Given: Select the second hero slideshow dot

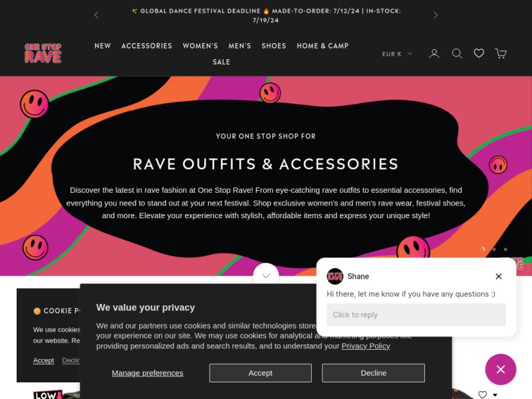Looking at the screenshot, I should tap(494, 249).
